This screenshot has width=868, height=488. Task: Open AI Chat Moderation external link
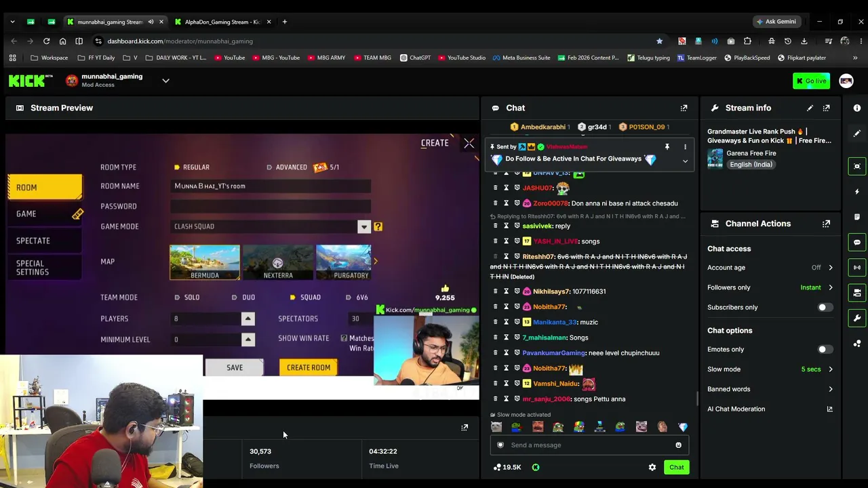829,409
